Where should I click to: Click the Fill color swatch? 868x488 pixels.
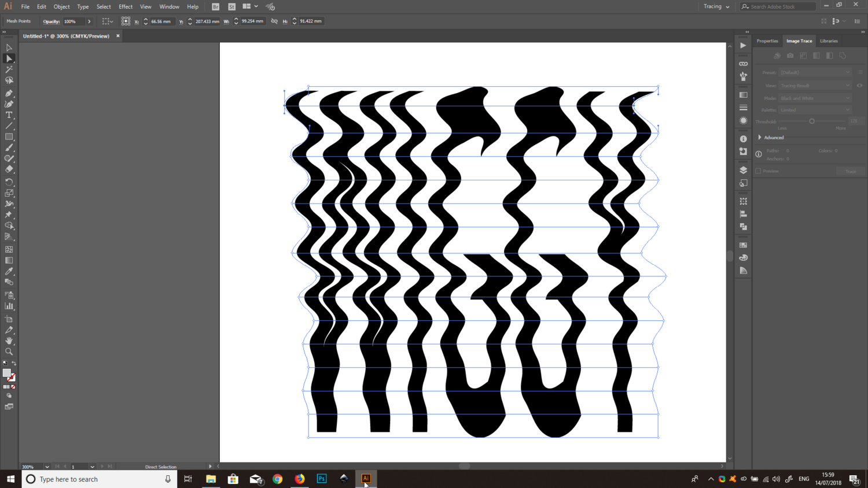pyautogui.click(x=6, y=373)
